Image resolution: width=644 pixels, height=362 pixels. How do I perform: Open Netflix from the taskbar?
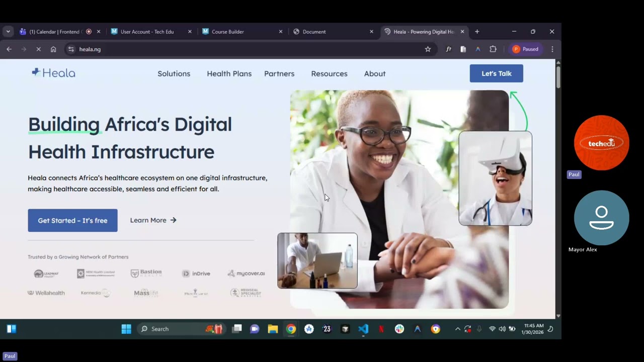pyautogui.click(x=381, y=329)
